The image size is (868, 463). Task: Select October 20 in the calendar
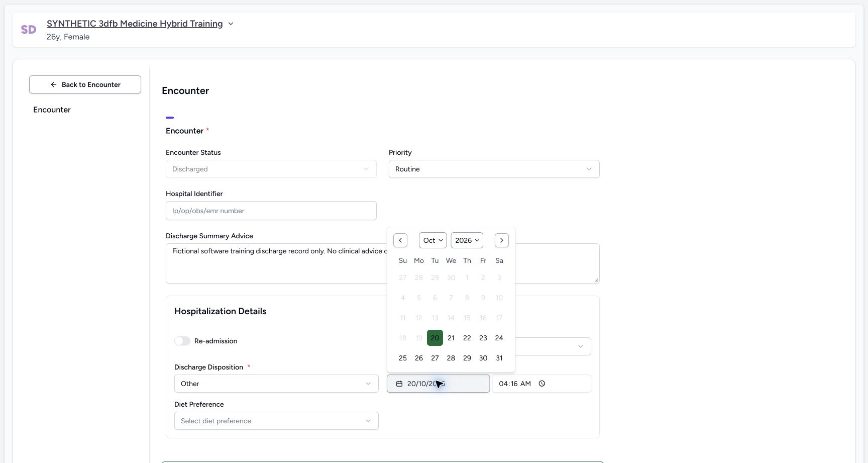point(435,338)
